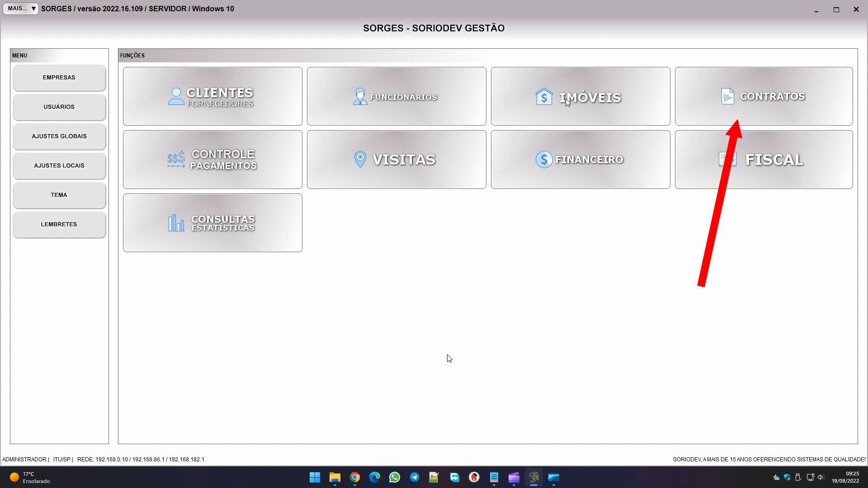
Task: Open the Clientes Fornecedores module
Action: [x=212, y=96]
